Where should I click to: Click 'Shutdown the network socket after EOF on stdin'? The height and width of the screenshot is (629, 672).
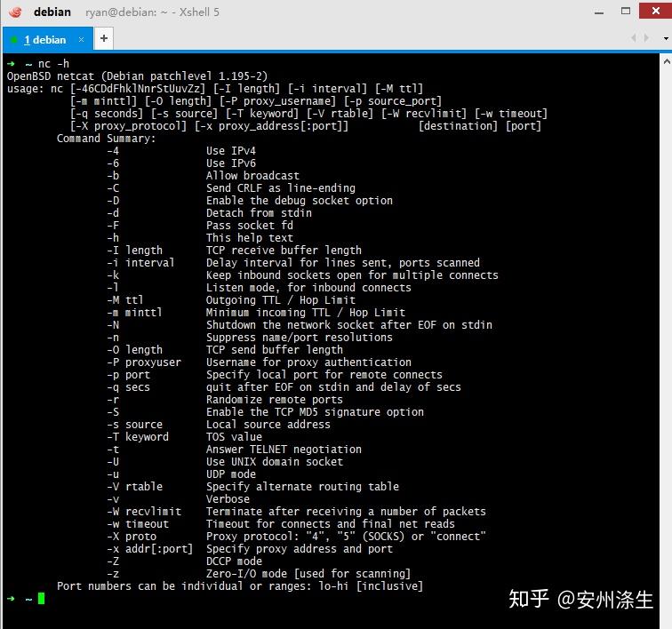point(349,325)
